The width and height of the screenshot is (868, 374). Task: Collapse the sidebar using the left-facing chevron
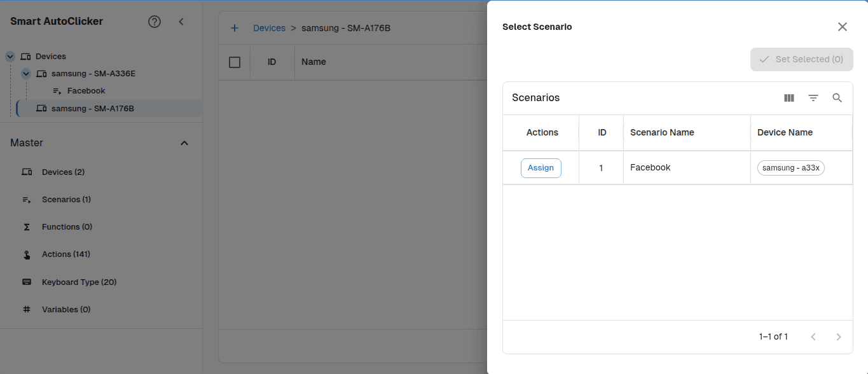coord(181,21)
